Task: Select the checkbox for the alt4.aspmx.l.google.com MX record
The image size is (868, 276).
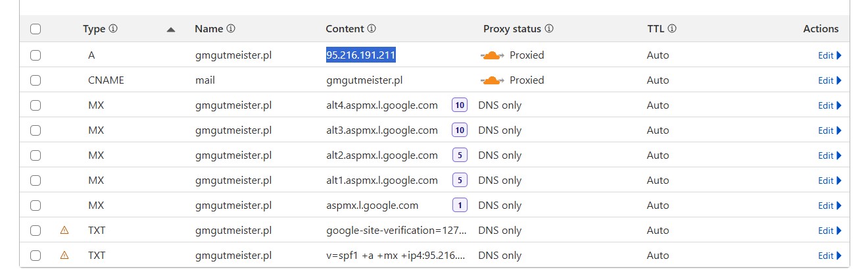Action: [x=36, y=105]
